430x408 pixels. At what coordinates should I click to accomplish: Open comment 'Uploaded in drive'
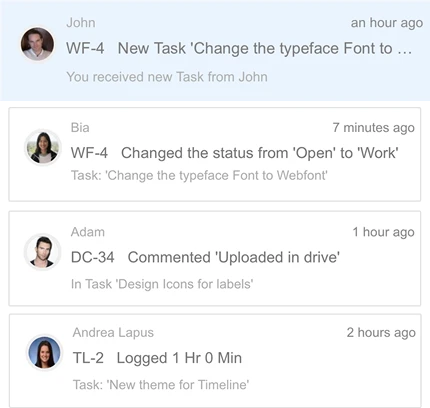point(234,257)
